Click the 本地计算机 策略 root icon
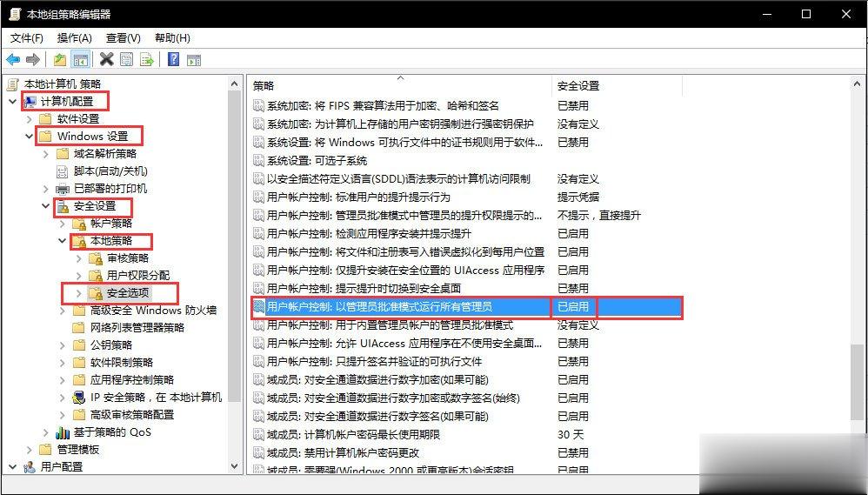Screen dimensions: 868x495 coord(13,84)
